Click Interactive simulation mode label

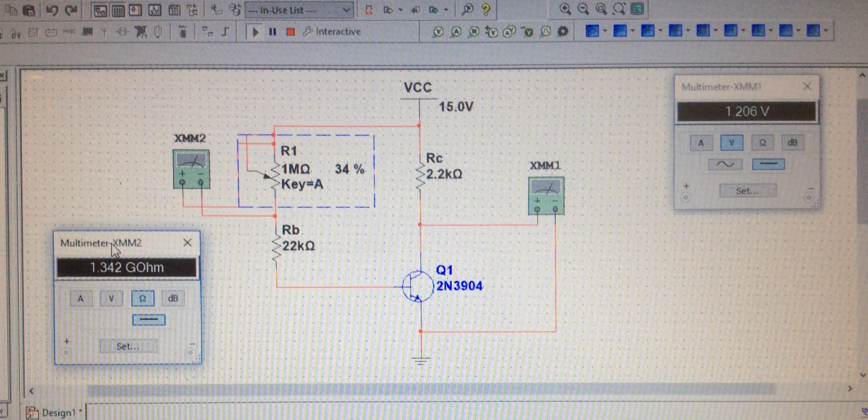pos(337,32)
